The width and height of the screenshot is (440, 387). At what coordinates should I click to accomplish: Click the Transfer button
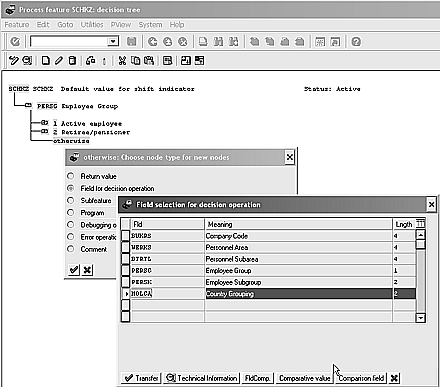[141, 378]
